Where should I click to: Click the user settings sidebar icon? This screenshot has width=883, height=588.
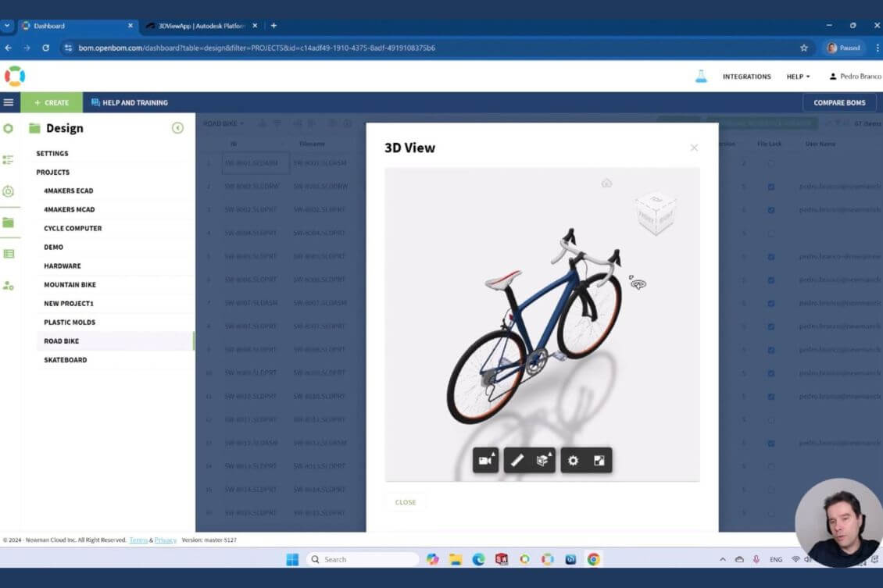9,286
